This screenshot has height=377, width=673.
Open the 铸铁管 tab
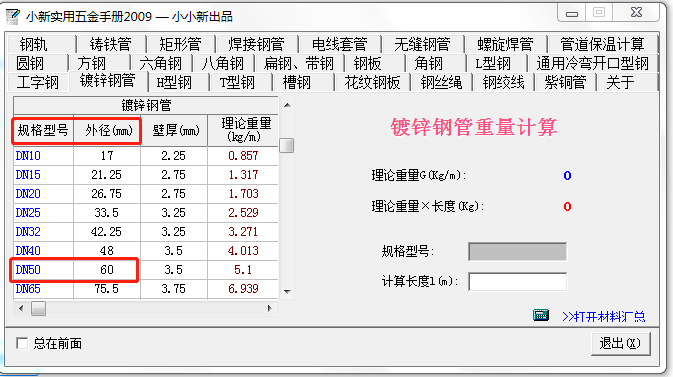click(111, 44)
